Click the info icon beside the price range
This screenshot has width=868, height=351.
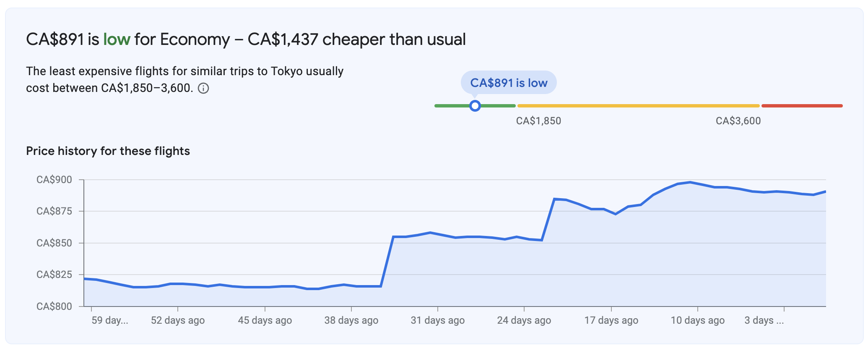203,89
